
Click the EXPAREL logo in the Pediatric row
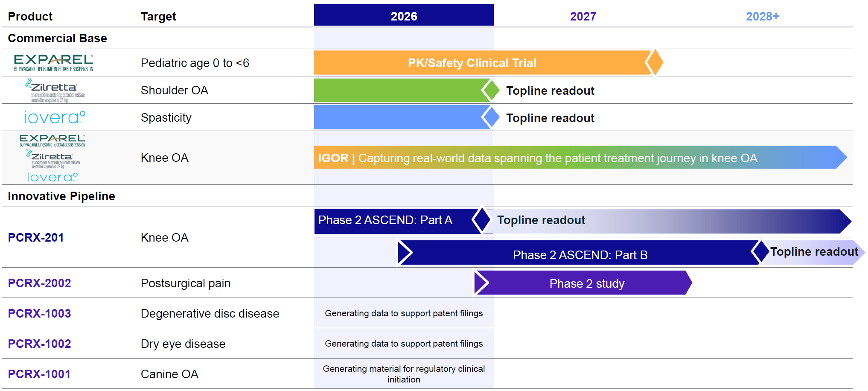(x=53, y=63)
